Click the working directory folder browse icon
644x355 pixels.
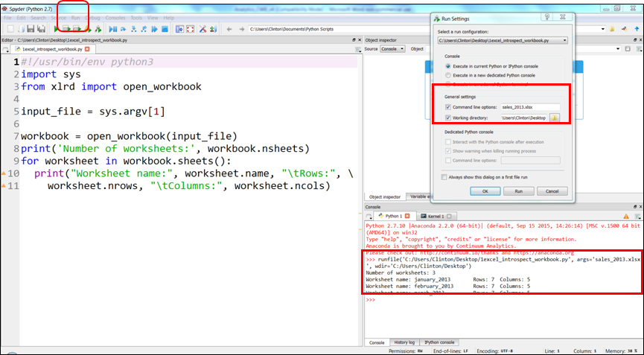click(554, 118)
